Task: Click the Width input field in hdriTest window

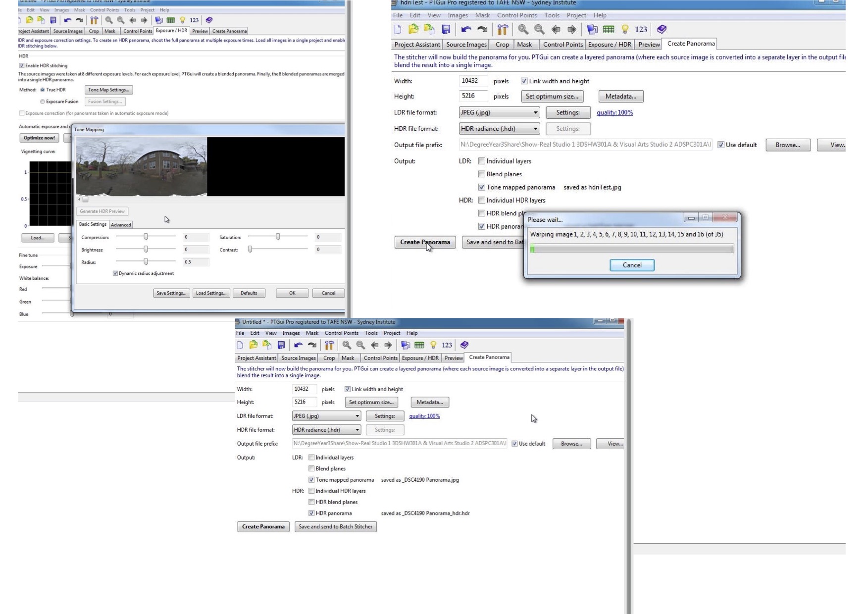Action: 473,81
